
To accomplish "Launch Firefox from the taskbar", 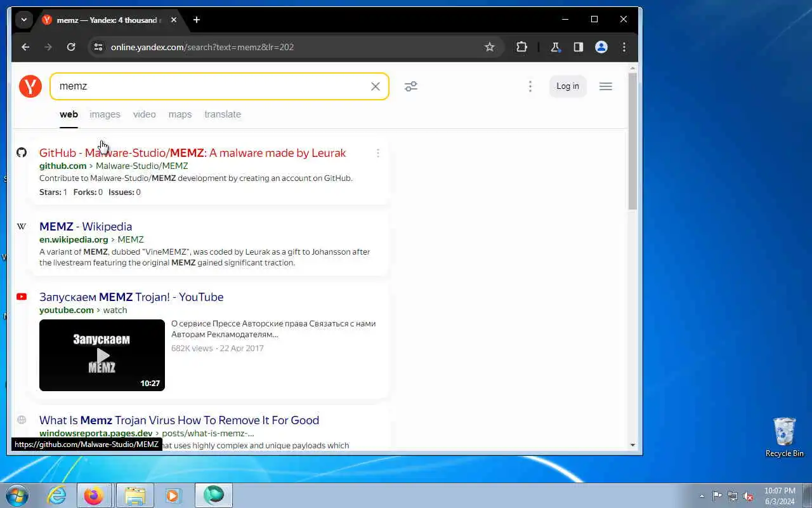I will click(x=94, y=495).
